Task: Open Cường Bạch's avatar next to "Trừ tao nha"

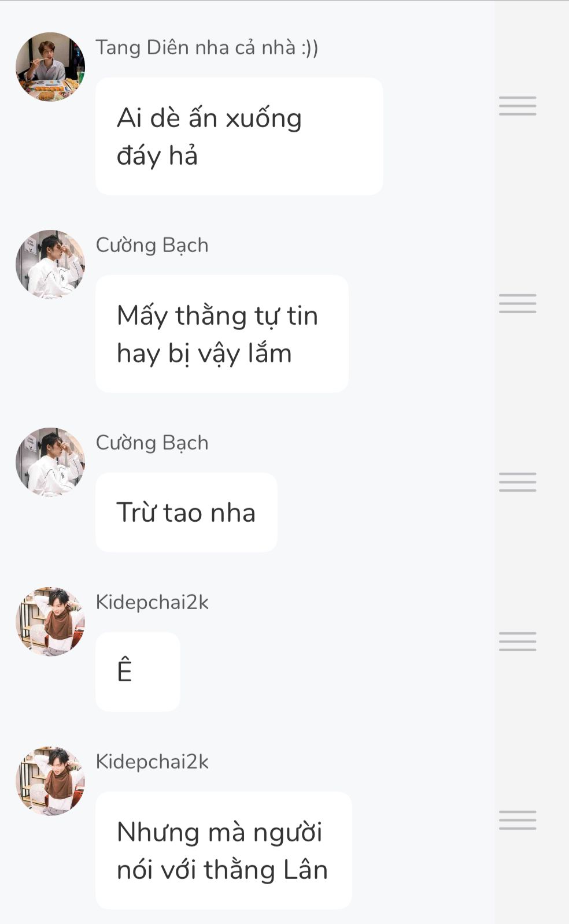Action: pos(50,462)
